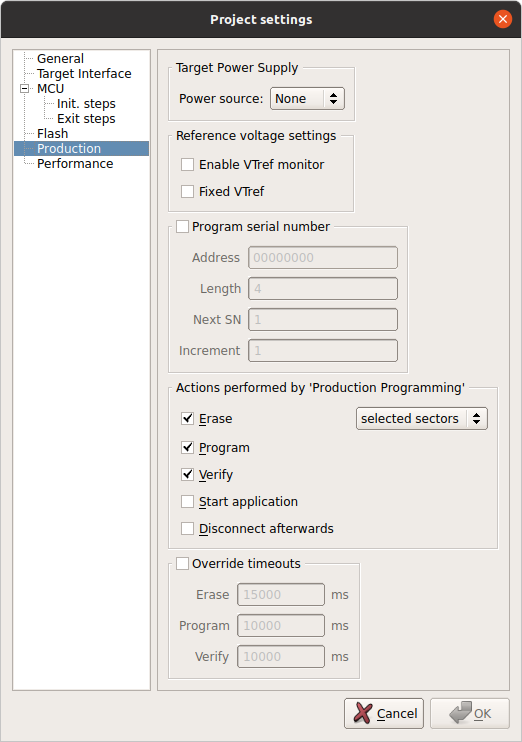This screenshot has height=742, width=522.
Task: Enable VTref monitor checkbox
Action: coord(187,165)
